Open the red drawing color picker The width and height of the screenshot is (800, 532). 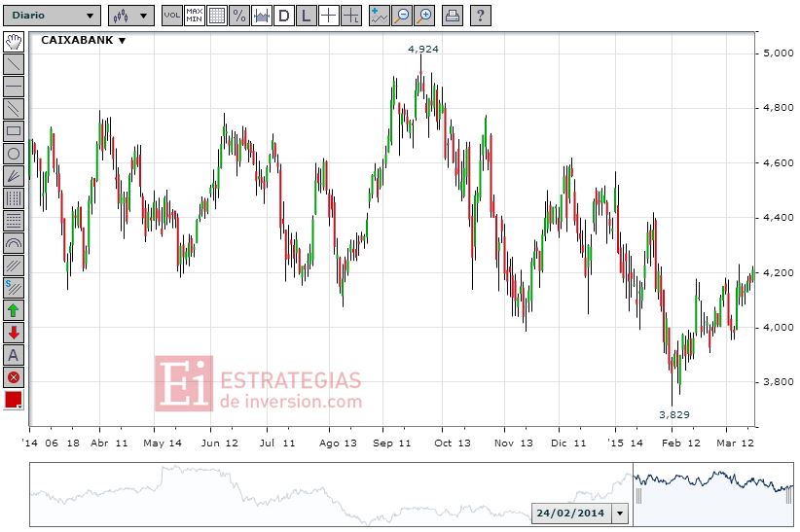click(x=14, y=401)
